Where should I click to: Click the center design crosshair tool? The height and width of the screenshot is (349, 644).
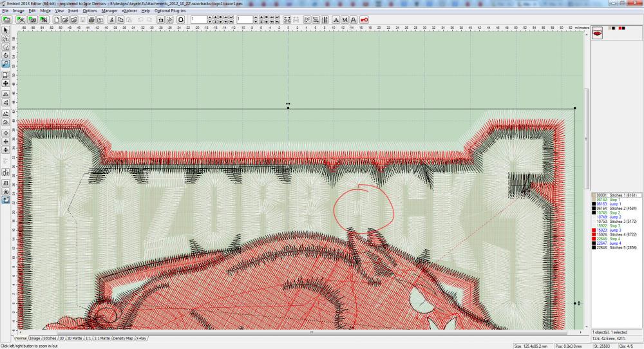6,133
